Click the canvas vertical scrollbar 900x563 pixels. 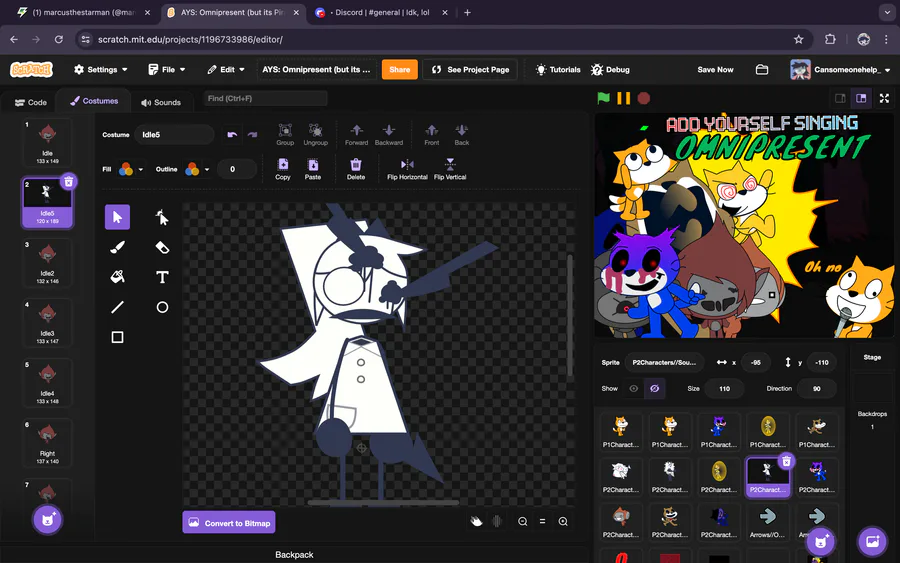tap(570, 316)
